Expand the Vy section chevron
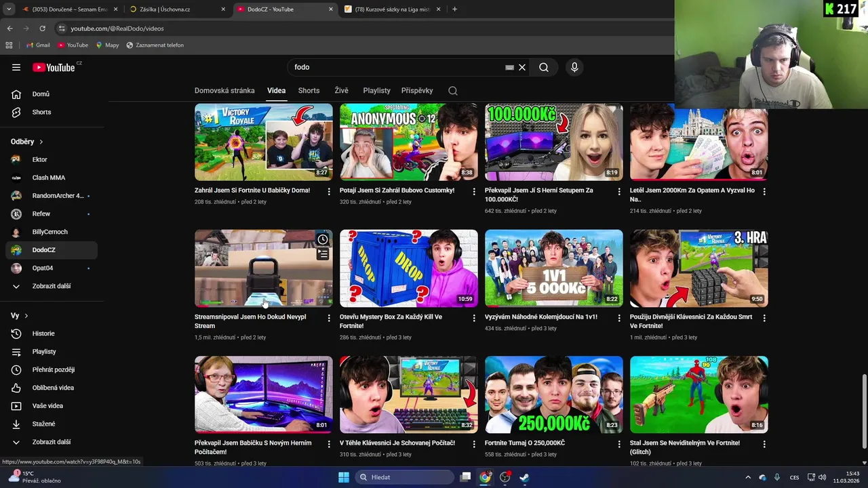Screen dimensions: 868x488 (x=26, y=316)
